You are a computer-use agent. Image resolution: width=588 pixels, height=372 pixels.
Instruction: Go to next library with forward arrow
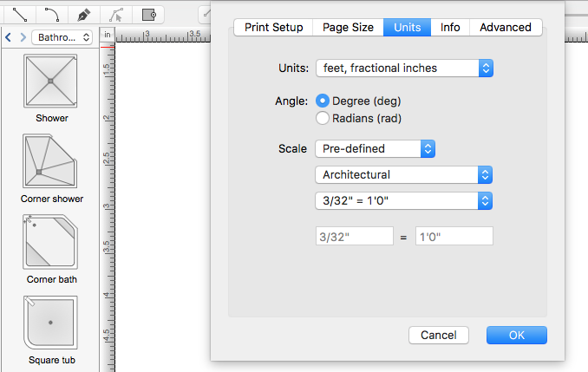coord(23,37)
